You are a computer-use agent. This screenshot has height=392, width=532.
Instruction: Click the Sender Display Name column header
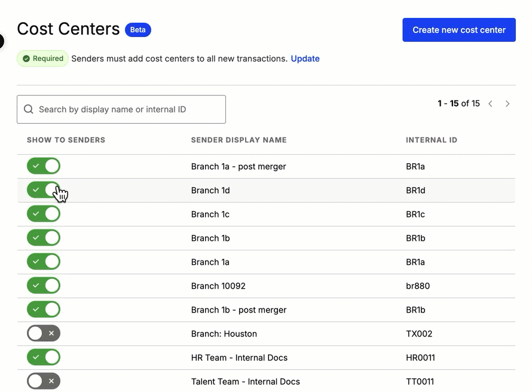click(239, 140)
